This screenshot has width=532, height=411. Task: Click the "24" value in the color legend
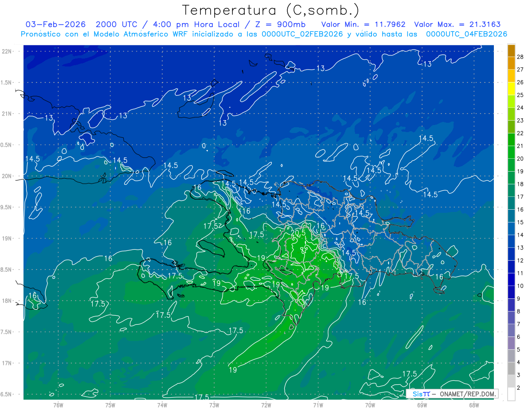(x=520, y=108)
